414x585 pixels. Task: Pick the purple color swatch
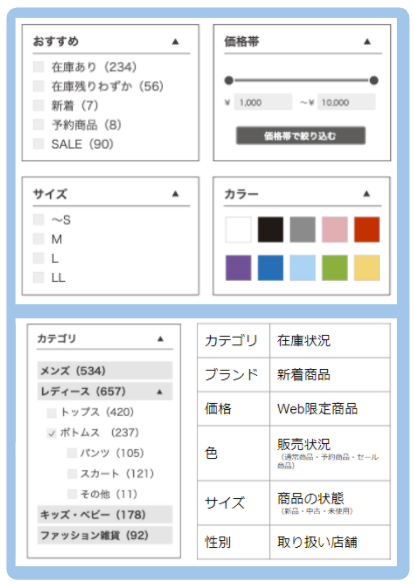point(238,268)
